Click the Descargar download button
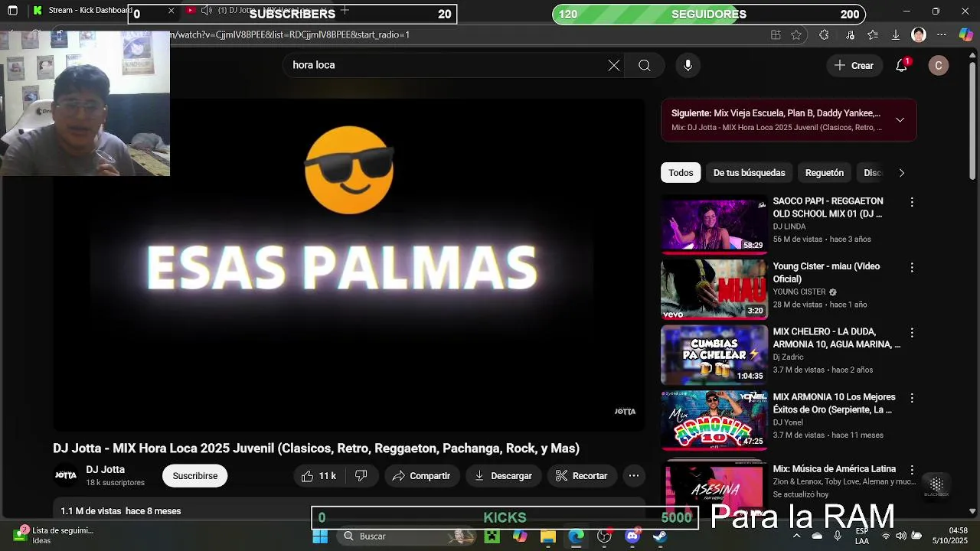 (x=503, y=475)
